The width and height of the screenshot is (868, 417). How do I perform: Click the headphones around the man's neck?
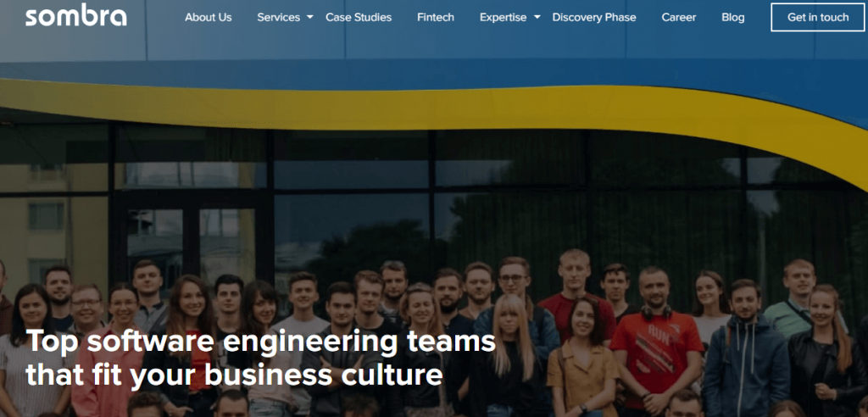656,312
